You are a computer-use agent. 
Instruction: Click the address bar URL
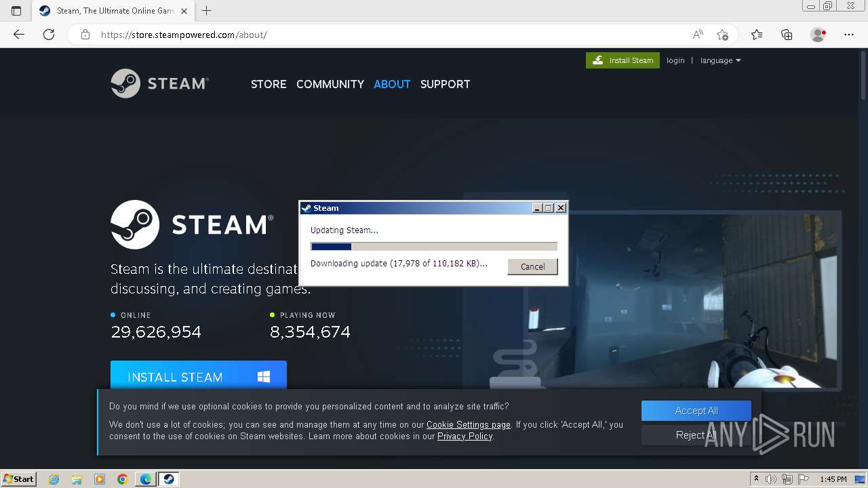point(184,35)
